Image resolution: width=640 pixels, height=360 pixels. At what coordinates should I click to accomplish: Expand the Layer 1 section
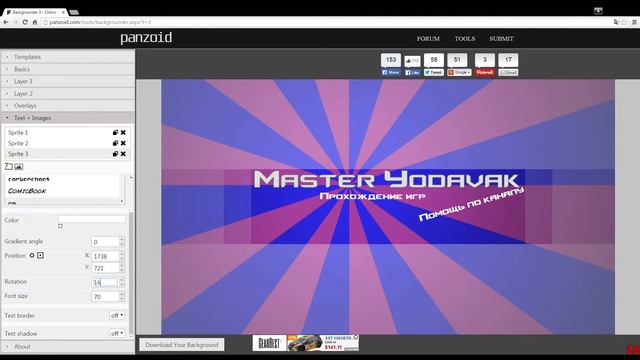point(68,81)
